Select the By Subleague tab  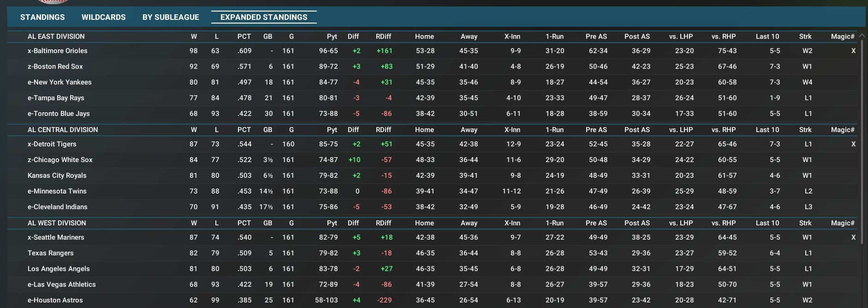click(x=171, y=17)
